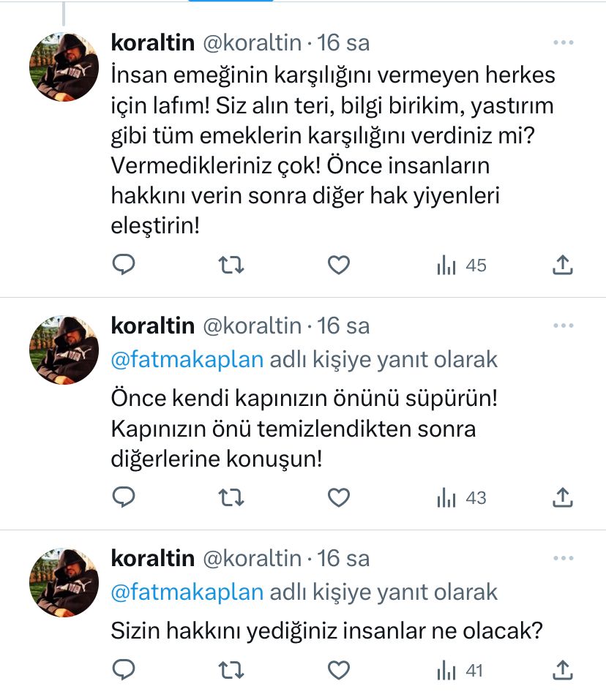The width and height of the screenshot is (606, 700).
Task: Open koraltin profile name on second tweet
Action: [152, 325]
